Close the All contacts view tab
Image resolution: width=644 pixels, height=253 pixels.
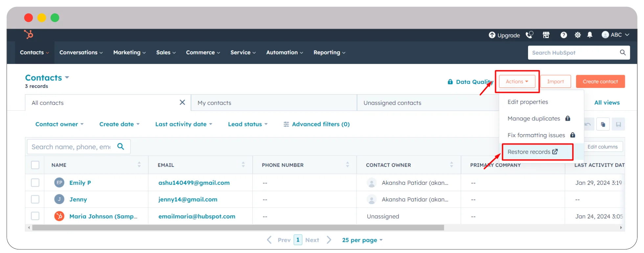(182, 102)
